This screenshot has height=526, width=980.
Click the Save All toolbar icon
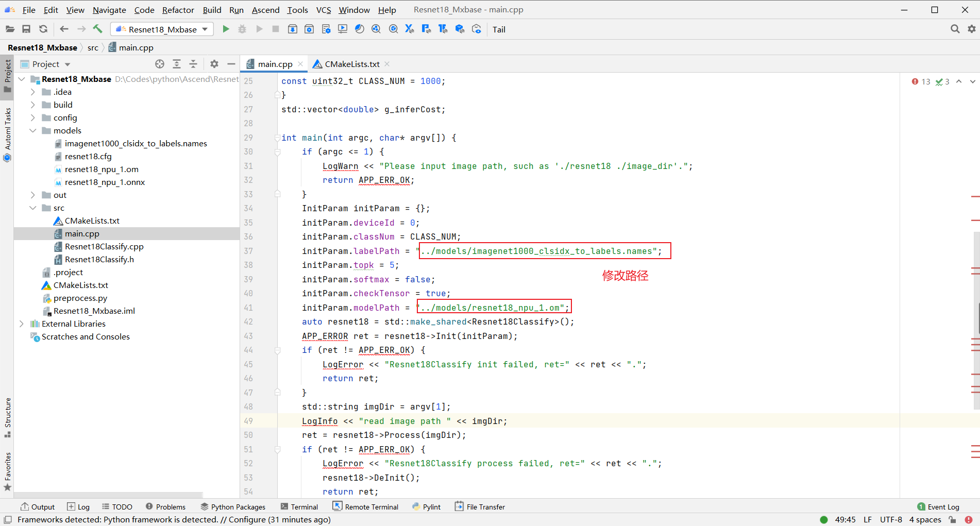[26, 29]
